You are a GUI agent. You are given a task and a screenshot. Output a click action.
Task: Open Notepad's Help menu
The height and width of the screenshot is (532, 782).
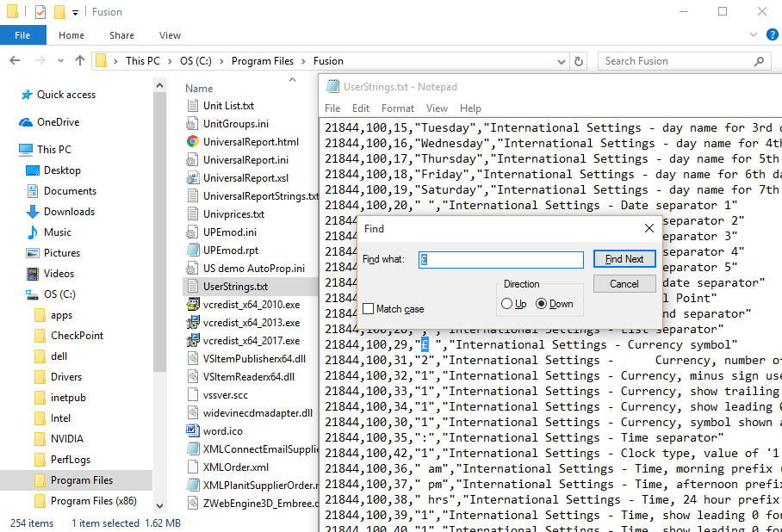click(470, 108)
